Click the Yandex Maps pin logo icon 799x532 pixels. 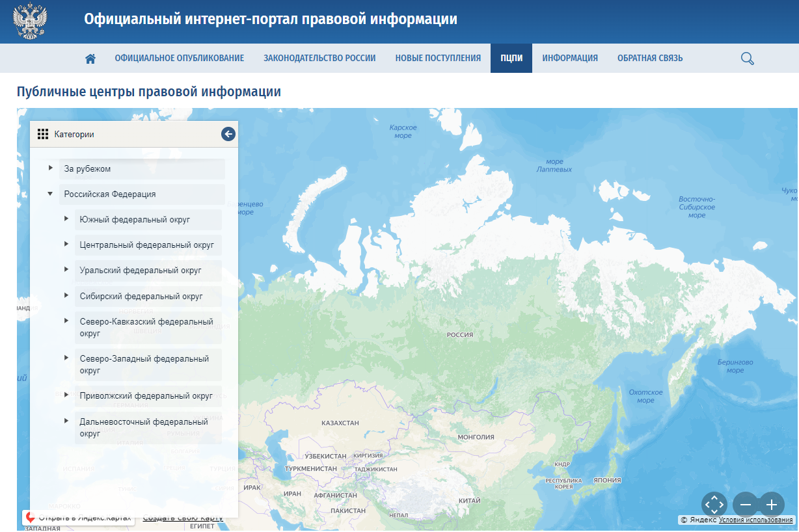[x=30, y=518]
